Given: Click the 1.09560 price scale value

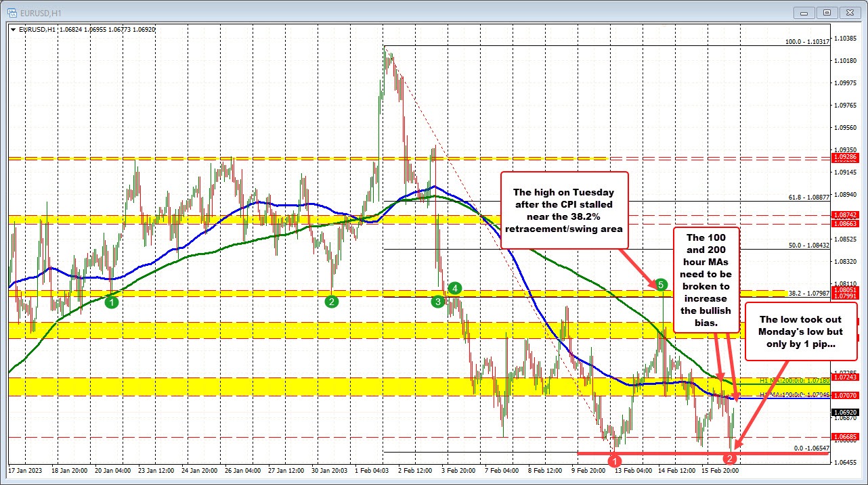Looking at the screenshot, I should coord(847,127).
